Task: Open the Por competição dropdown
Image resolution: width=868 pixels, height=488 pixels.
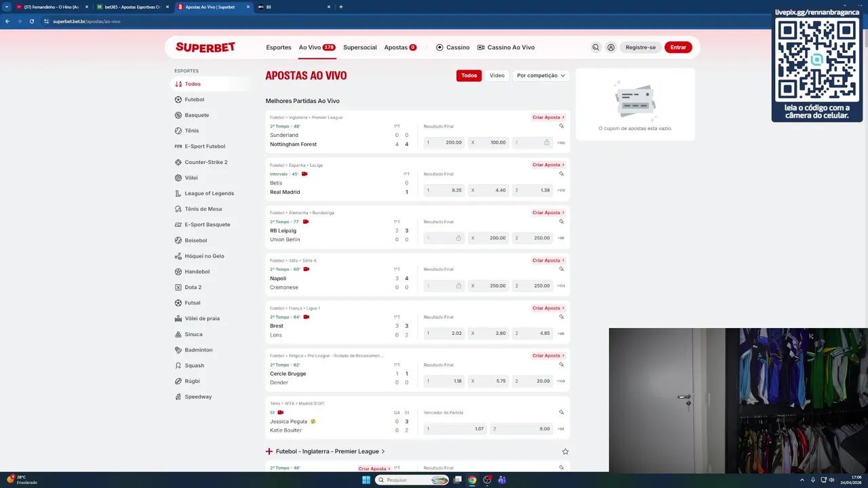Action: [541, 75]
